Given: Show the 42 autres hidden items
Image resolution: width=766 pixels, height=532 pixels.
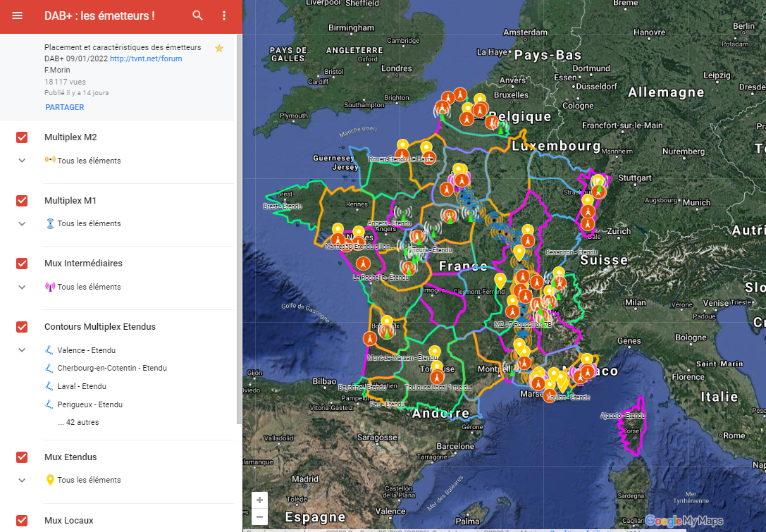Looking at the screenshot, I should tap(78, 422).
